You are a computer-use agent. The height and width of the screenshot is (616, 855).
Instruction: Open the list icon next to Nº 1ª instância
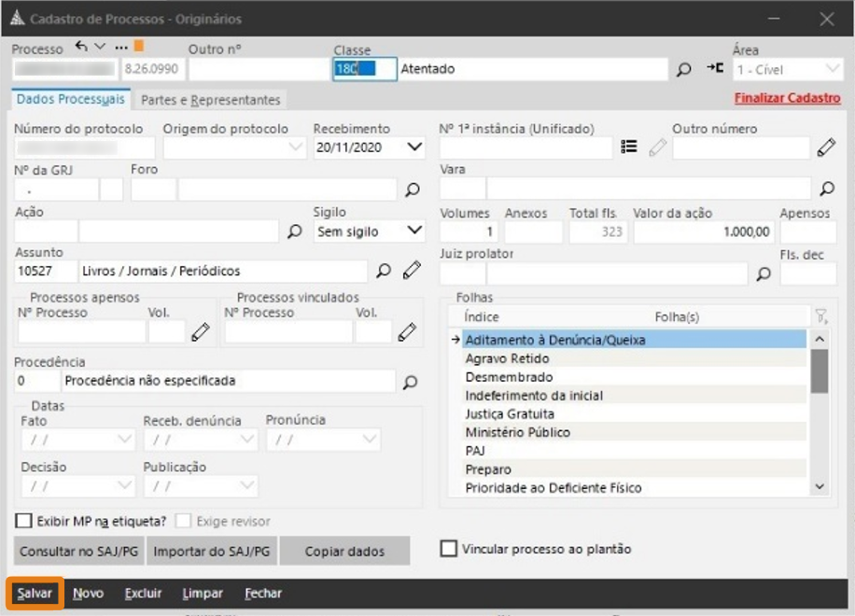629,147
